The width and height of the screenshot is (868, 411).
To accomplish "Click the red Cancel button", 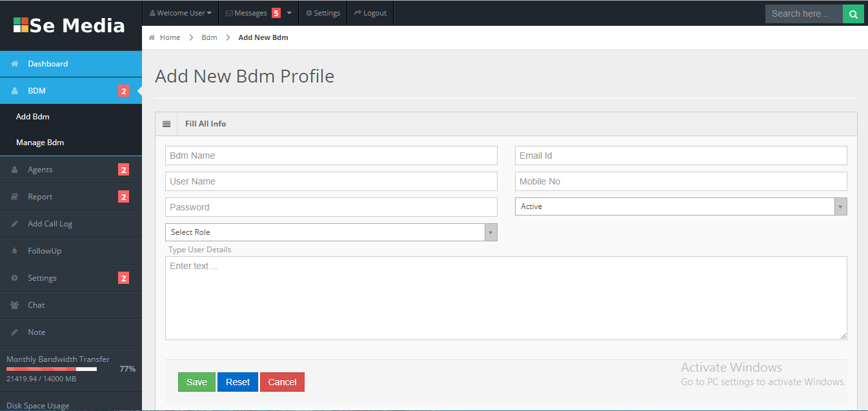I will pyautogui.click(x=282, y=382).
